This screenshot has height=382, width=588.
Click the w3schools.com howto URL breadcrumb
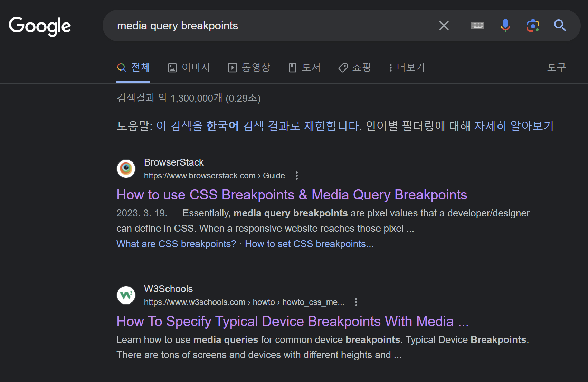point(244,302)
